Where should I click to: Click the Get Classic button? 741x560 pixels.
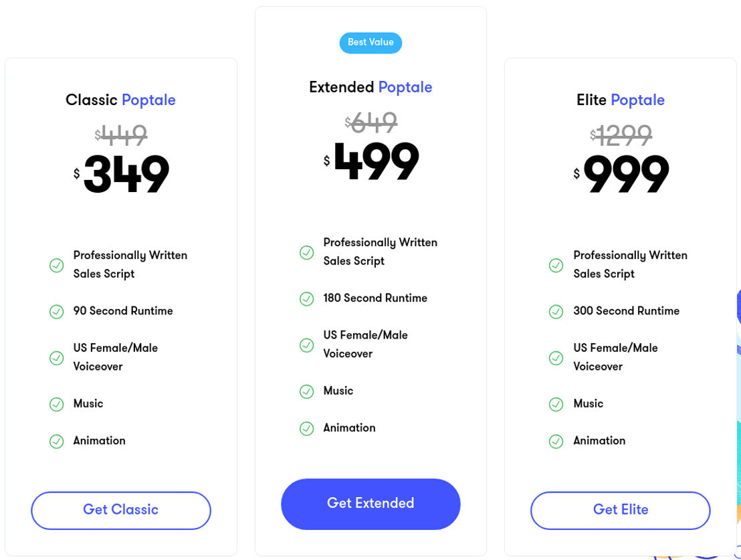(121, 510)
